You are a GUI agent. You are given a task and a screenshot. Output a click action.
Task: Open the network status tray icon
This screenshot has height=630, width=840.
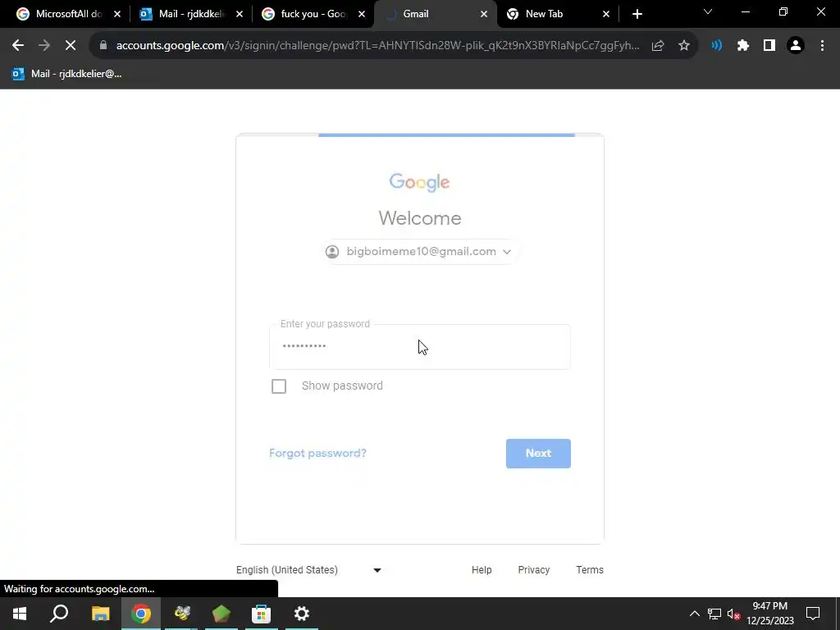point(714,614)
